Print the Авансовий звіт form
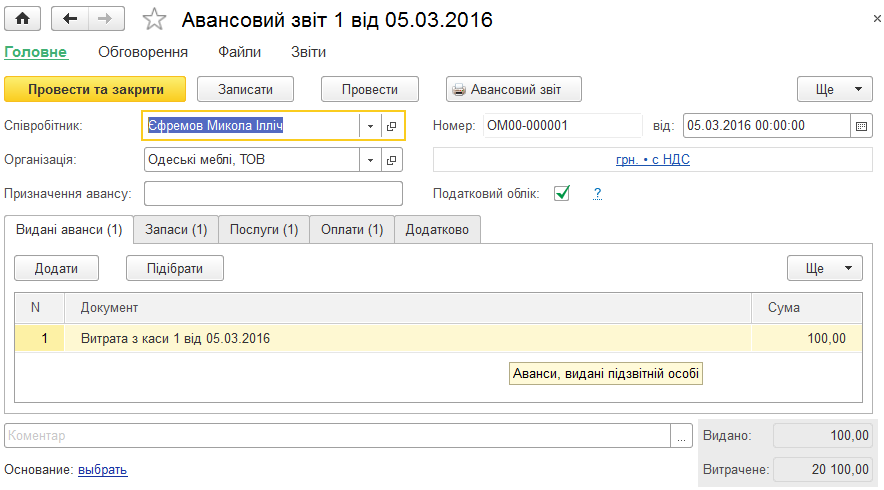 point(514,89)
